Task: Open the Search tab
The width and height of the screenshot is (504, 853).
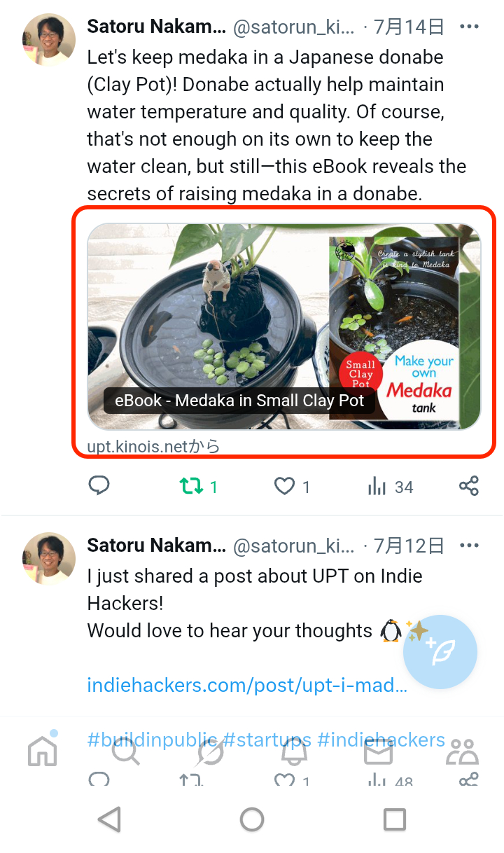Action: point(125,751)
